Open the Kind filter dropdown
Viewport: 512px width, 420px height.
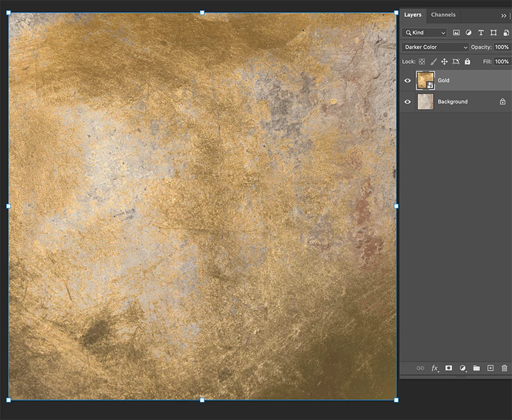pyautogui.click(x=424, y=32)
